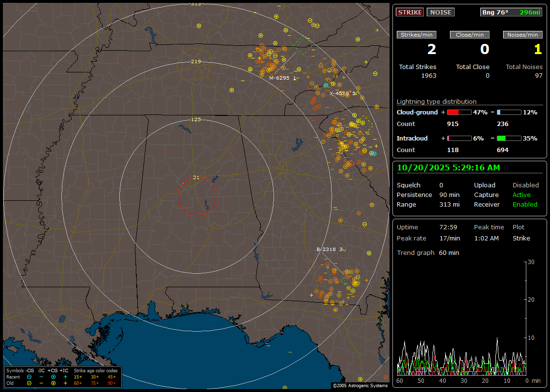
Task: Click the green date and time display
Action: [x=449, y=168]
